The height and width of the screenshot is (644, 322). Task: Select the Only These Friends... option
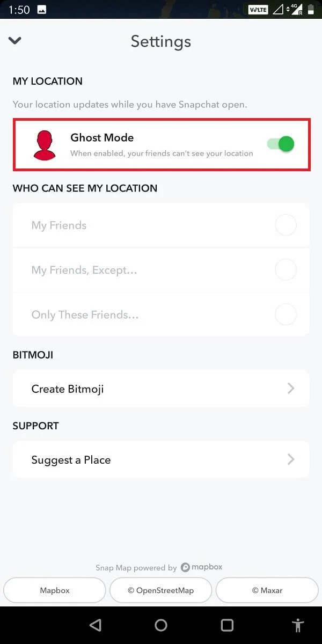click(x=286, y=314)
